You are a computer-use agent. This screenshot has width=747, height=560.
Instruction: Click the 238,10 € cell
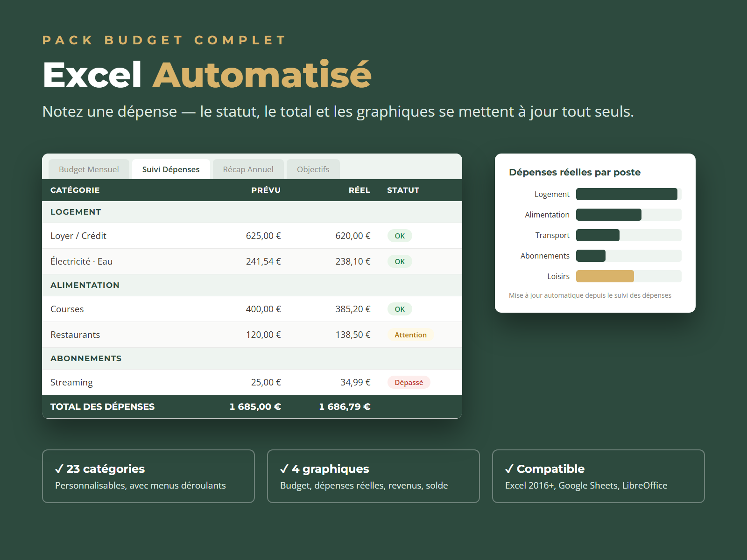click(x=353, y=261)
